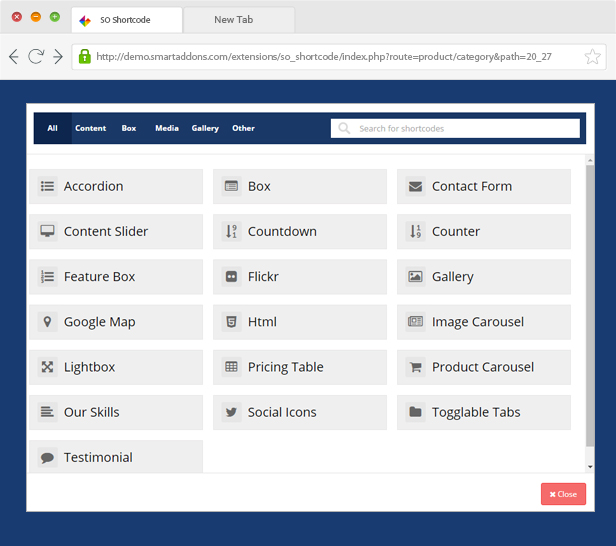Click the Google Map pin icon
This screenshot has width=616, height=546.
tap(47, 322)
